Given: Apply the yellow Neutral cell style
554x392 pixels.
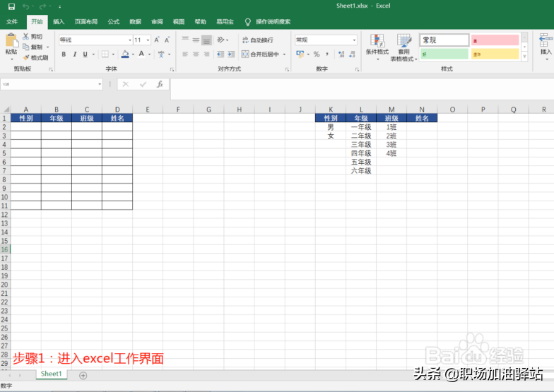Looking at the screenshot, I should pos(495,54).
